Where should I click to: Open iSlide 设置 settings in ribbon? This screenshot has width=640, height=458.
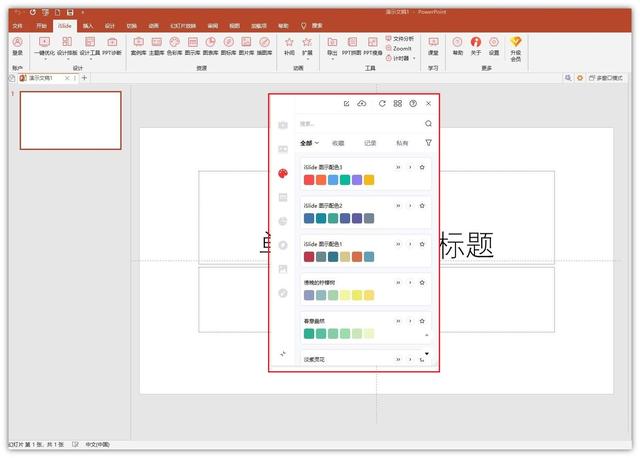click(x=494, y=46)
